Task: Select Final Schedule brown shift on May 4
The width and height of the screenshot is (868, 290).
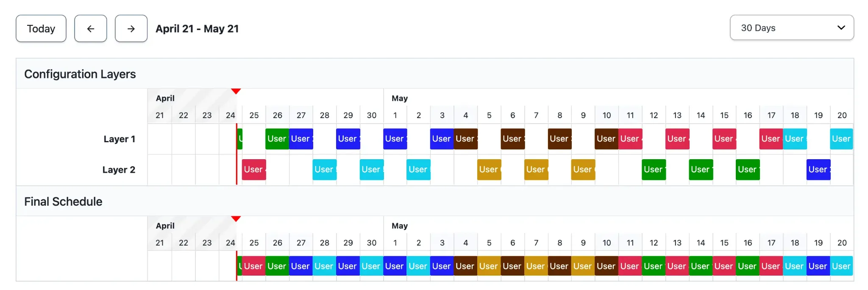Action: pos(465,266)
